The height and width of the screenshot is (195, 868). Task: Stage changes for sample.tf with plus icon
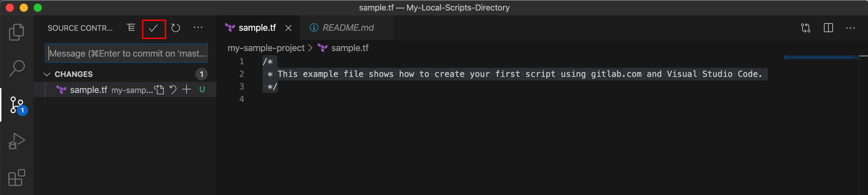tap(187, 89)
